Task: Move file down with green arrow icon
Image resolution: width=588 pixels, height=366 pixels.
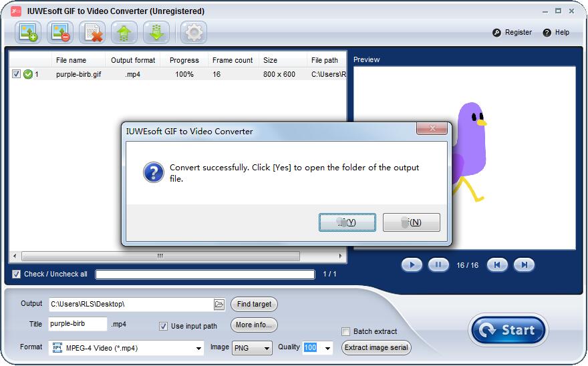Action: click(156, 32)
